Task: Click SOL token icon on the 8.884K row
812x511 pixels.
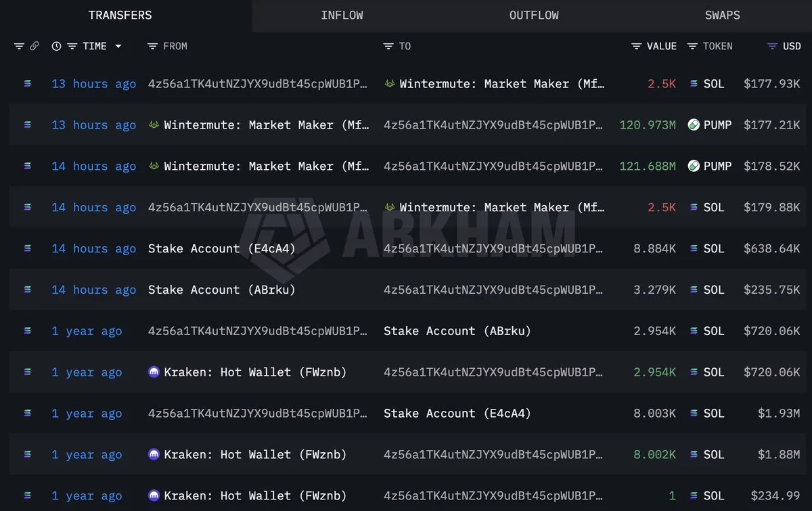Action: 694,248
